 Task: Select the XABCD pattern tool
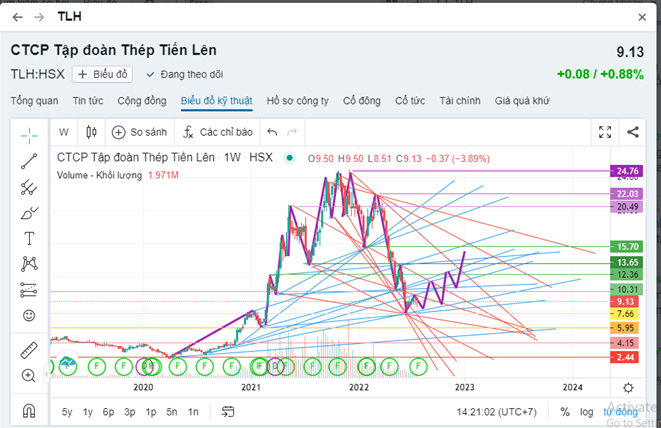coord(29,264)
